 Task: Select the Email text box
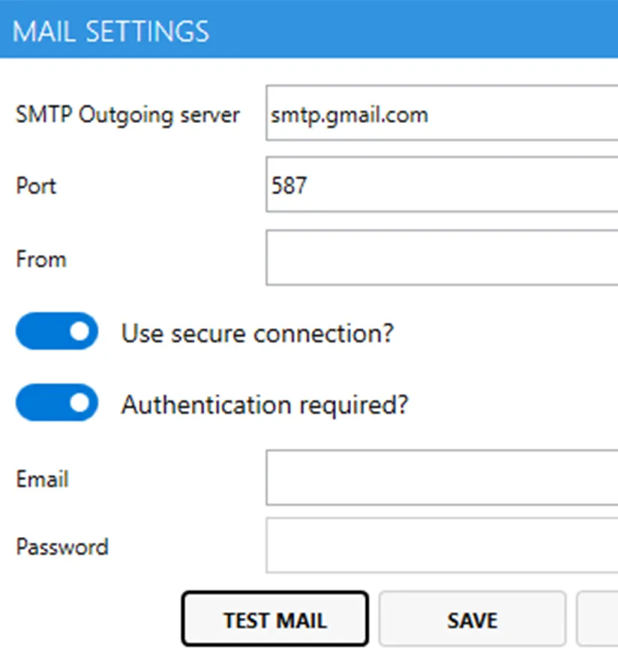442,478
